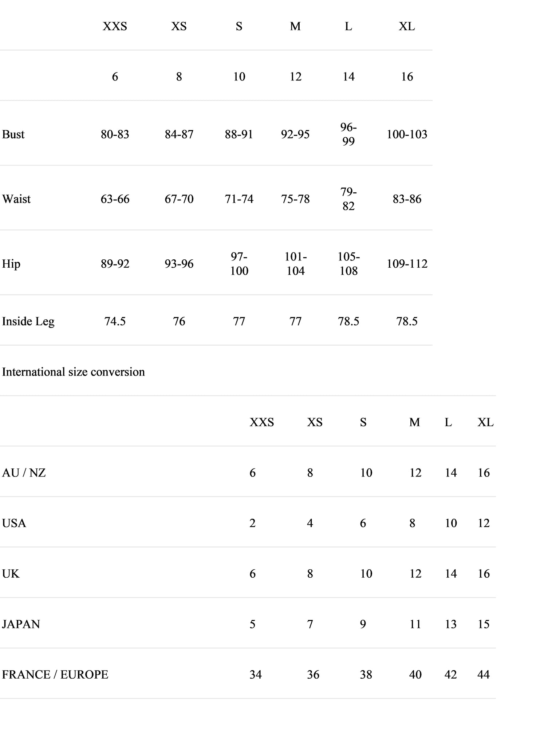Image resolution: width=560 pixels, height=746 pixels.
Task: Click the USA row label
Action: click(14, 523)
